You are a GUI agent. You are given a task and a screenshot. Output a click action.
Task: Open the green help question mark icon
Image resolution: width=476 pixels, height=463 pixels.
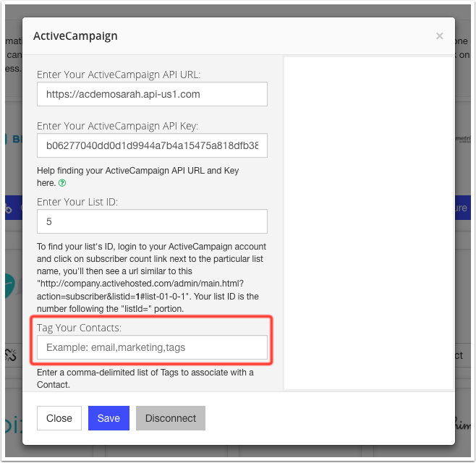tap(62, 183)
